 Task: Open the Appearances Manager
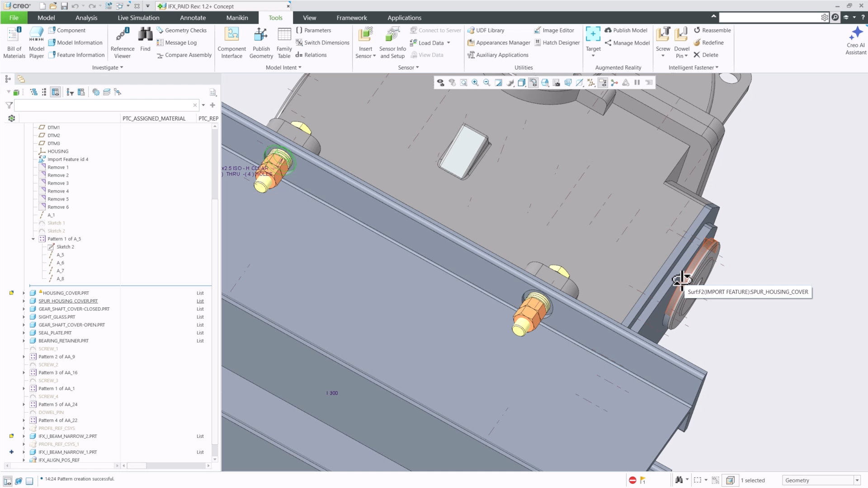pyautogui.click(x=499, y=42)
